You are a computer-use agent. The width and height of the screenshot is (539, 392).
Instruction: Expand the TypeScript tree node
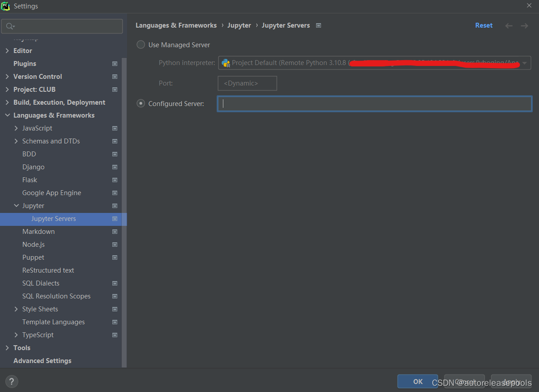tap(16, 335)
